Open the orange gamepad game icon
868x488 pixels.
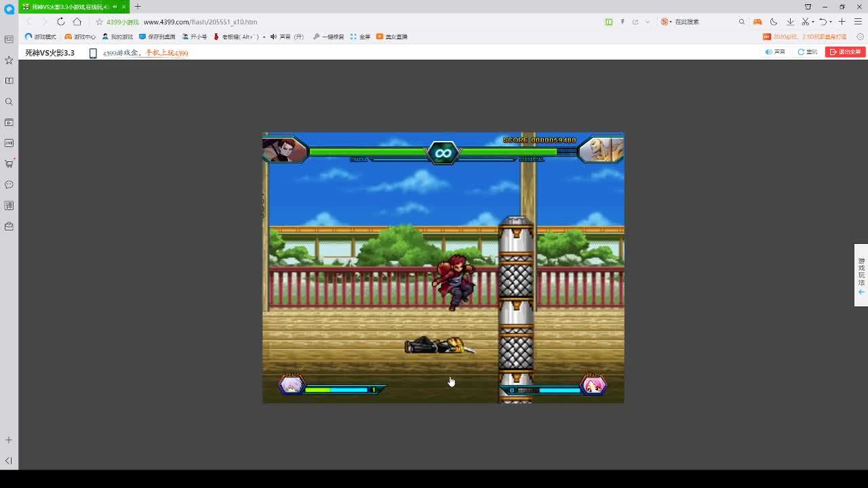click(x=757, y=22)
